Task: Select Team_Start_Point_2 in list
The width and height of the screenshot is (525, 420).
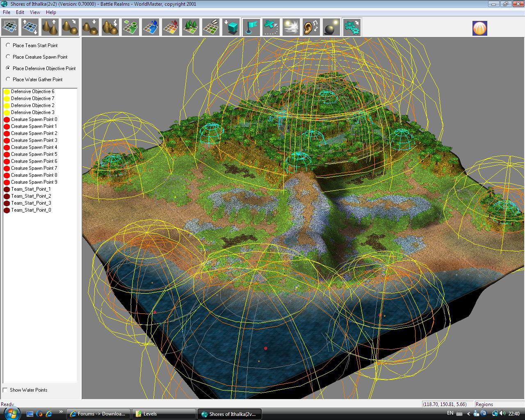Action: 31,196
